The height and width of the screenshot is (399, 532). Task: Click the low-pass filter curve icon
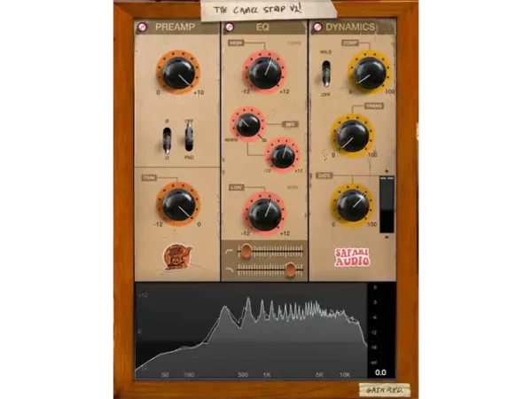point(230,270)
